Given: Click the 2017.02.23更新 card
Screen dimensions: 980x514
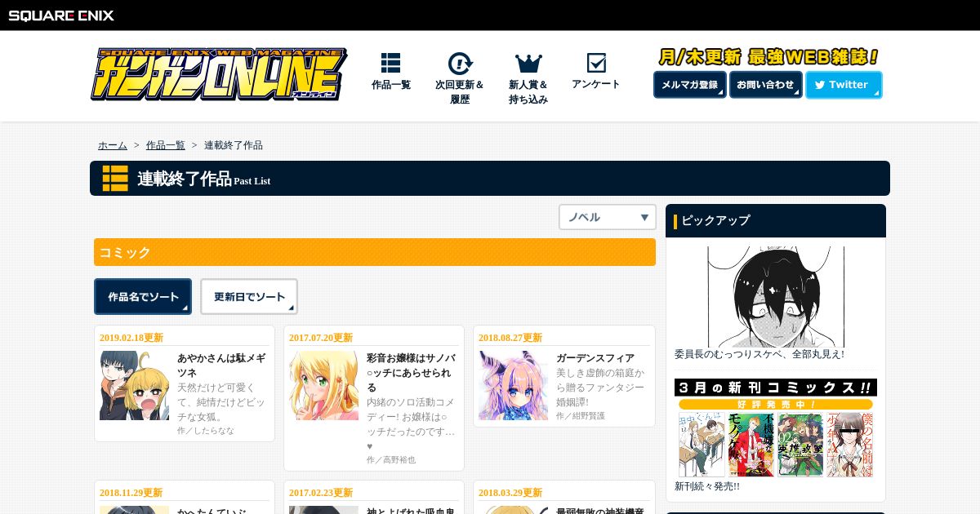Looking at the screenshot, I should pyautogui.click(x=374, y=498).
